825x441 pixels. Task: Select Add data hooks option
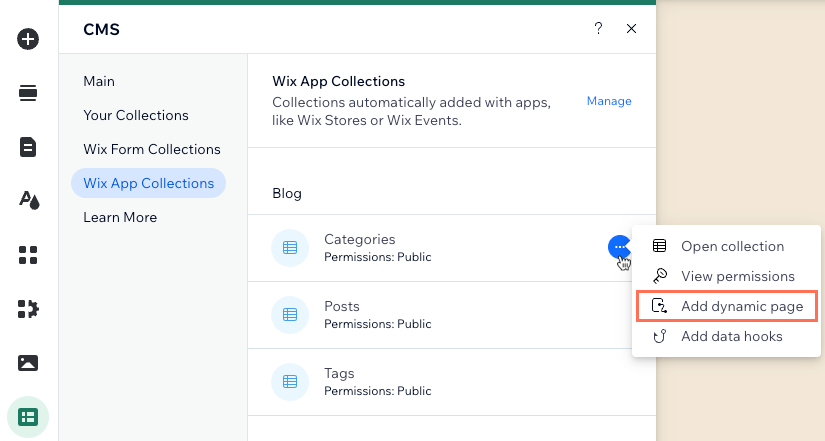point(726,336)
